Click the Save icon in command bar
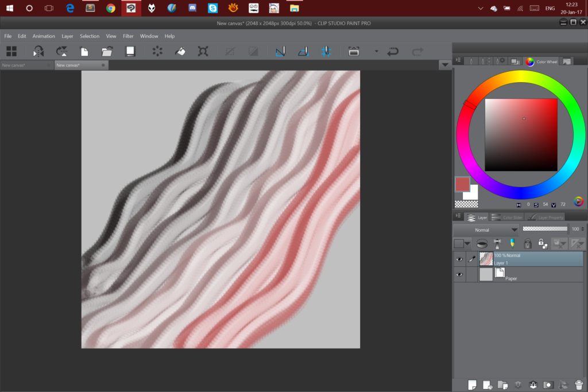Viewport: 588px width, 392px height. point(130,51)
